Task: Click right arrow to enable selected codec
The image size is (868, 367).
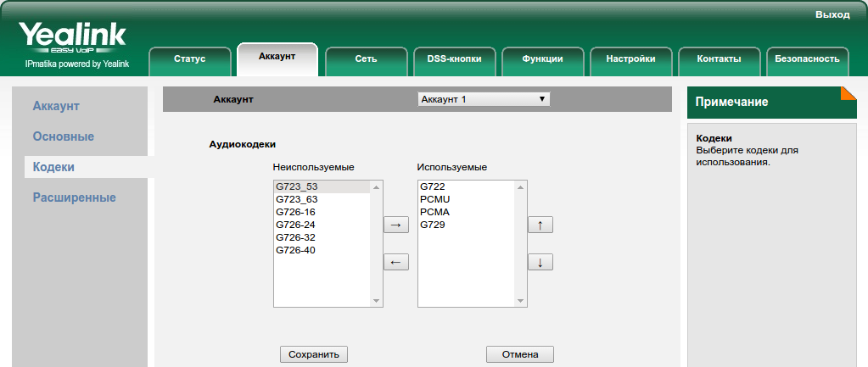Action: click(395, 225)
